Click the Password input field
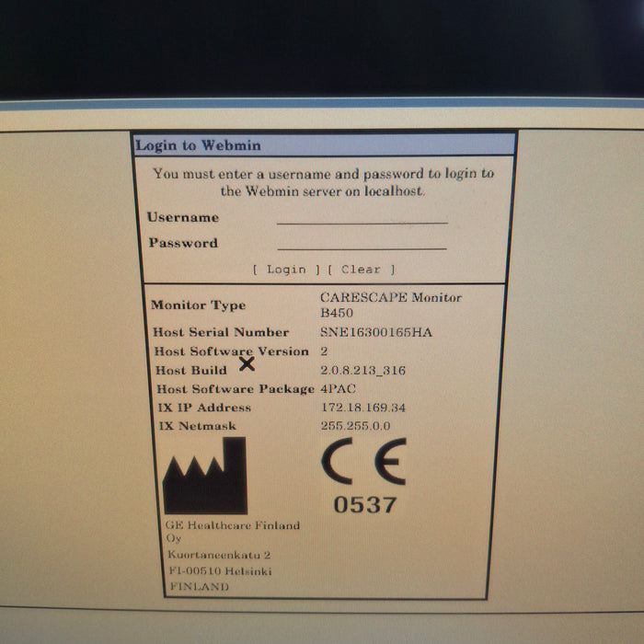 pyautogui.click(x=362, y=243)
